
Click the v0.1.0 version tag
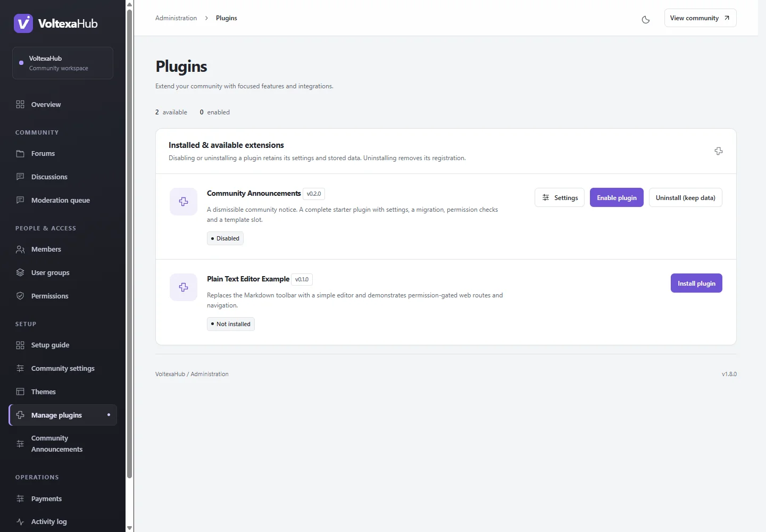click(302, 279)
